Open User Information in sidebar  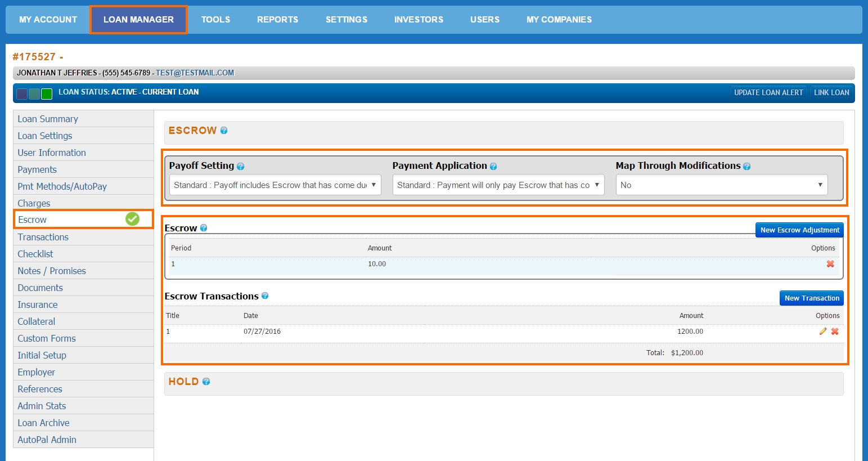tap(83, 153)
